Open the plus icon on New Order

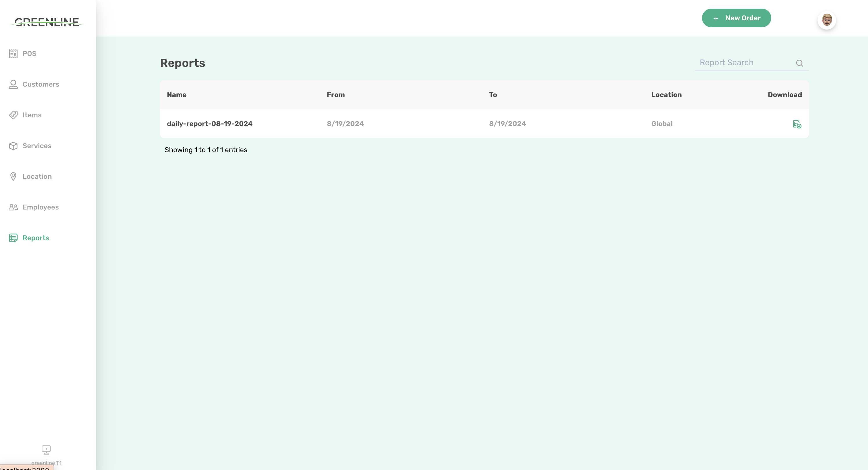pos(716,18)
